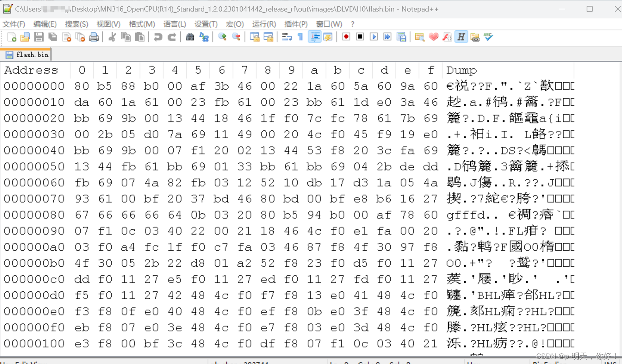Zoom in on the document
This screenshot has height=364, width=622.
[x=222, y=37]
